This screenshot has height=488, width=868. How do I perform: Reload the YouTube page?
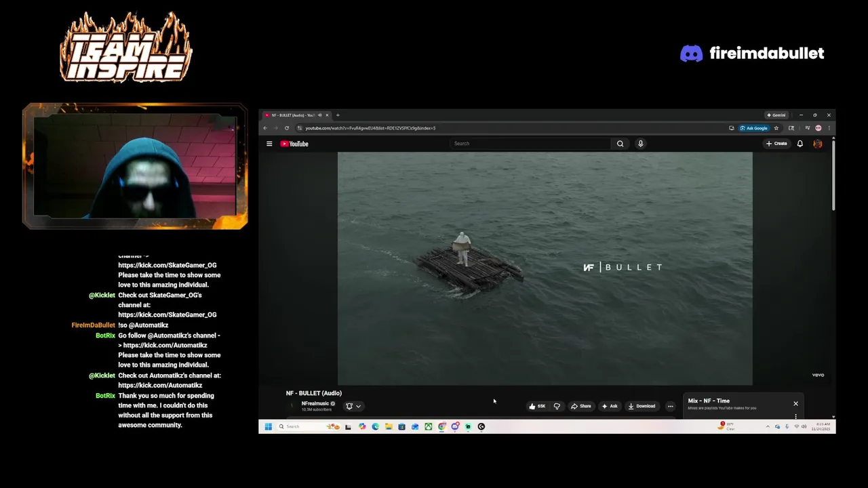pos(287,128)
